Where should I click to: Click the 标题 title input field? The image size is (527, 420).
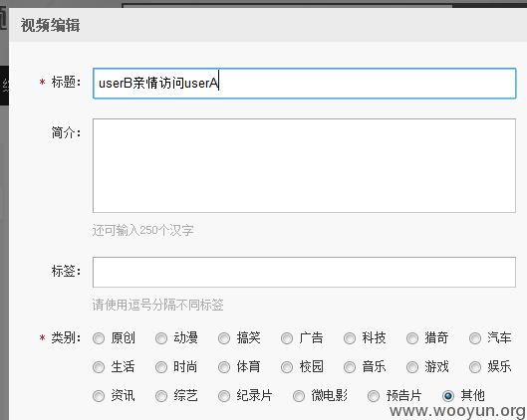304,84
